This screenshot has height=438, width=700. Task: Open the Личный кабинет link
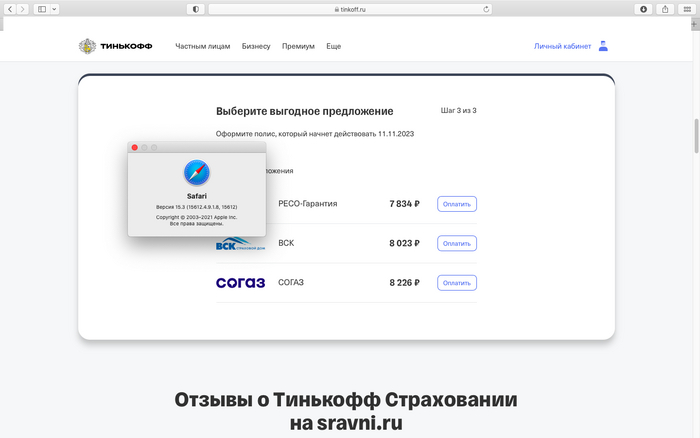(562, 46)
